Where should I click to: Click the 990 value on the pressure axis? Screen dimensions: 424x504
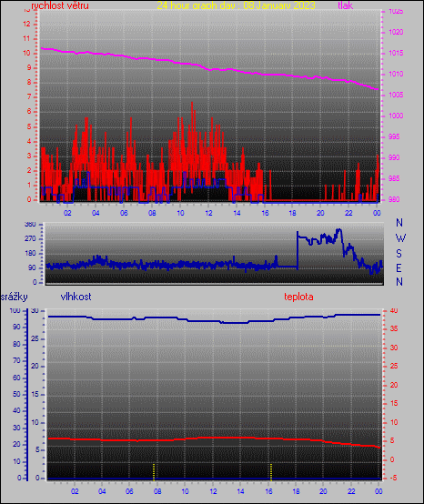394,157
